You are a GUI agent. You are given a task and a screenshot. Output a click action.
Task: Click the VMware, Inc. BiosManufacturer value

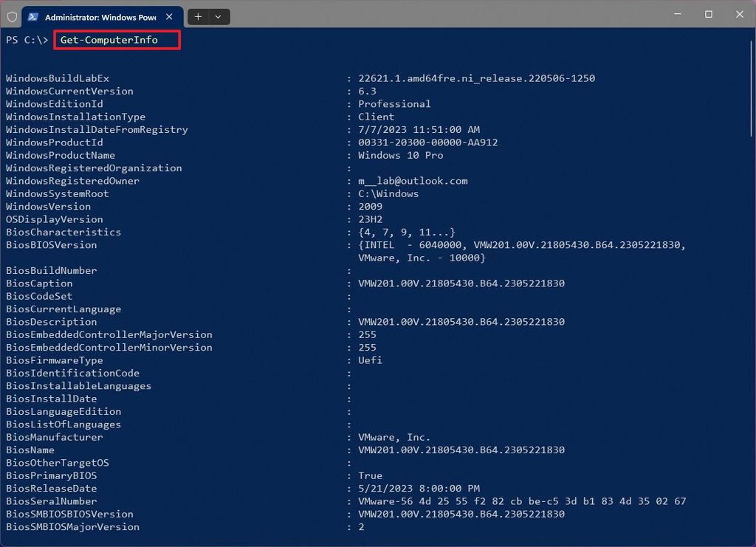[x=396, y=437]
